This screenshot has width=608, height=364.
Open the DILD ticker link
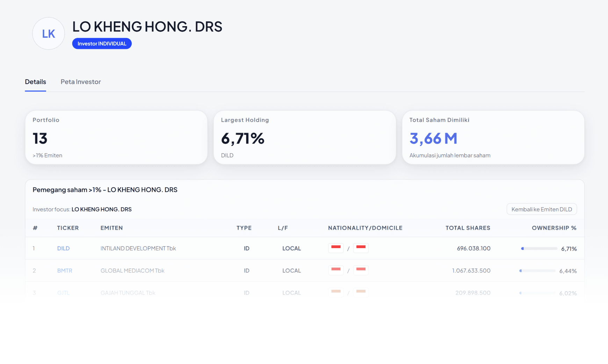[x=63, y=248]
